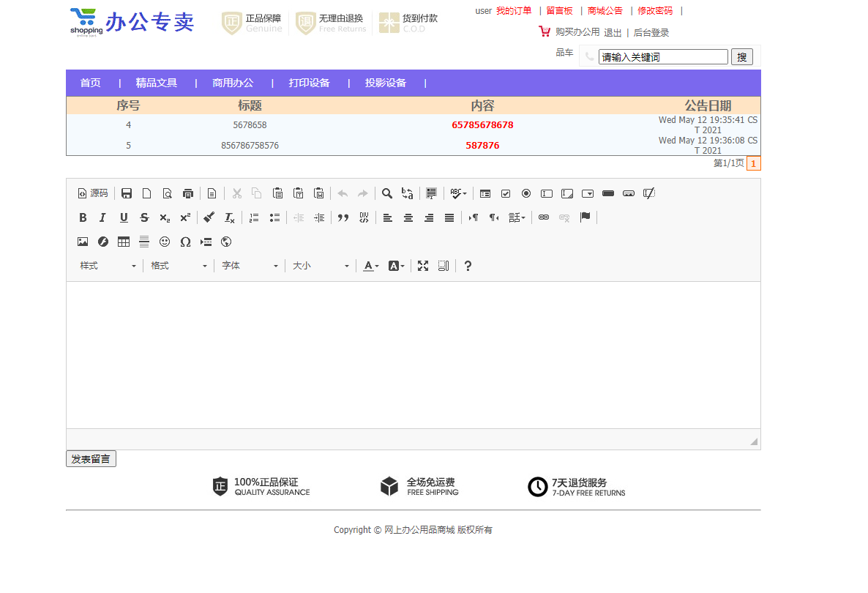868x593 pixels.
Task: Open the Insert Table tool
Action: (122, 242)
